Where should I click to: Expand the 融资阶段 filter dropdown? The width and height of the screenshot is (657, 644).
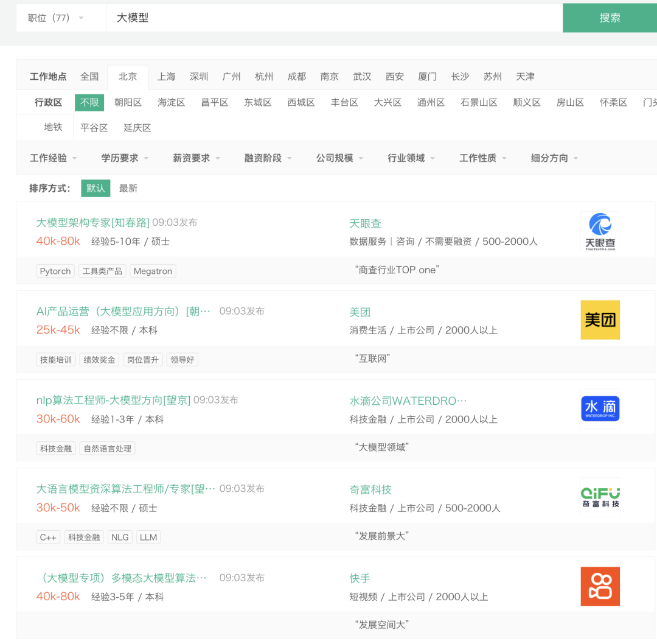pyautogui.click(x=268, y=158)
